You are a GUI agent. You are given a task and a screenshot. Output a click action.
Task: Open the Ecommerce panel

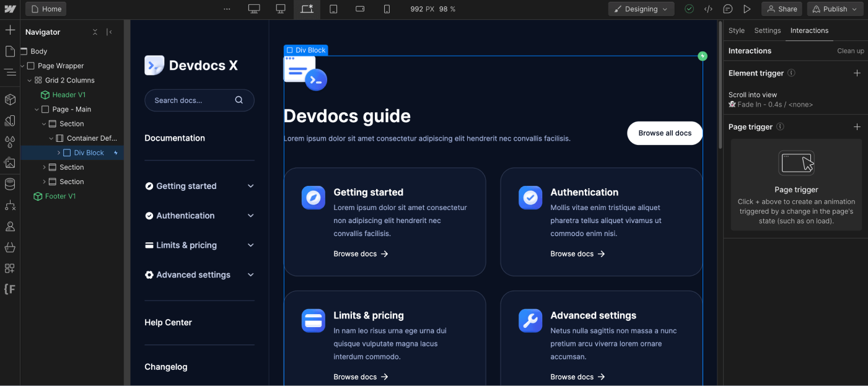point(10,247)
